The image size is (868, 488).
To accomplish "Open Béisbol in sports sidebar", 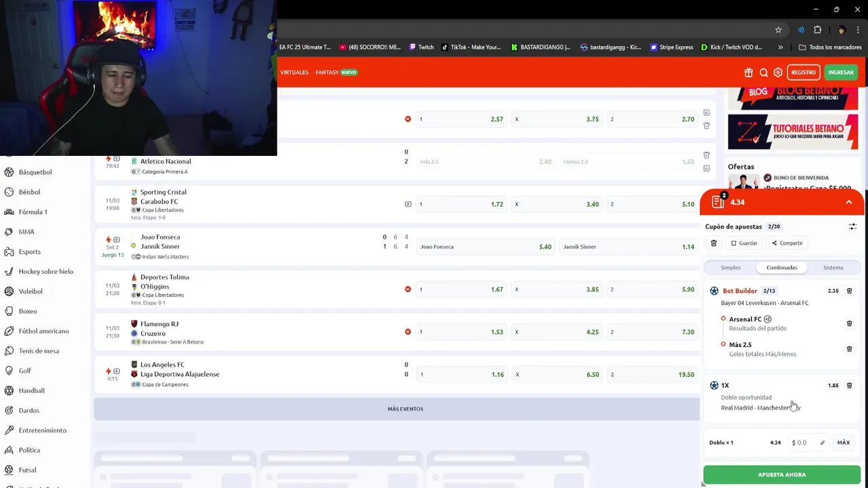I will tap(29, 192).
